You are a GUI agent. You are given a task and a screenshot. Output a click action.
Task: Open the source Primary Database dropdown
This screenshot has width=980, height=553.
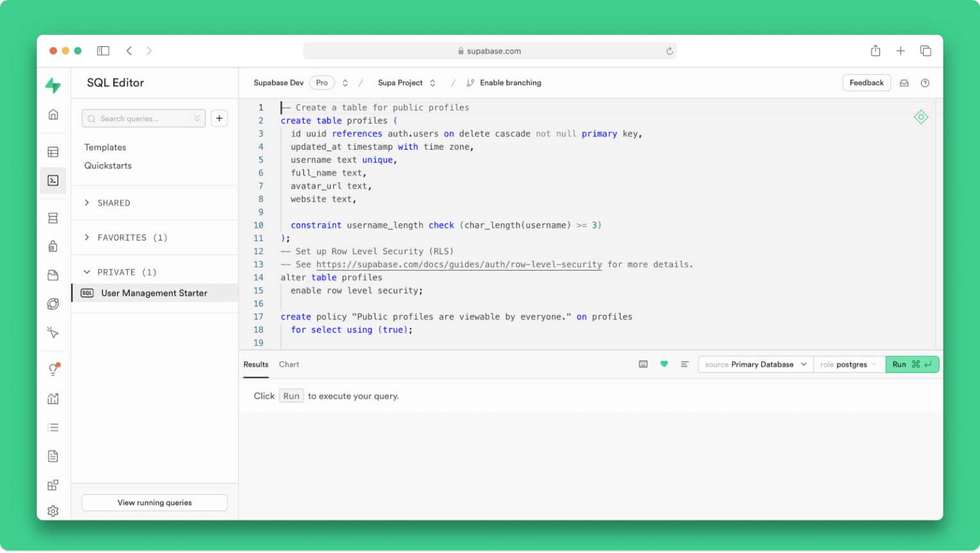(755, 364)
